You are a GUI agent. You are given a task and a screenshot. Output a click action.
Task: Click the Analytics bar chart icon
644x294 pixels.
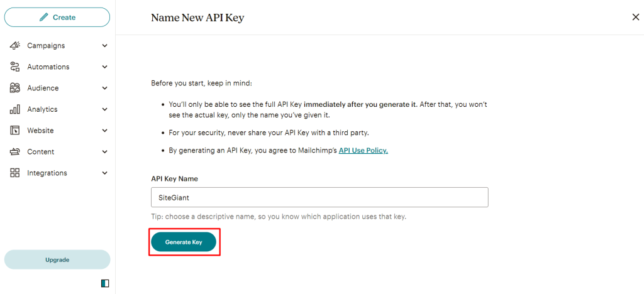(15, 109)
